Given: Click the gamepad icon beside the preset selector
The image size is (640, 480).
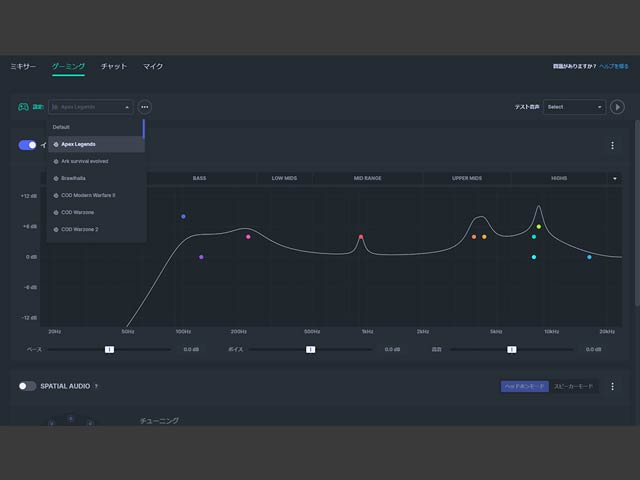Looking at the screenshot, I should pos(23,107).
